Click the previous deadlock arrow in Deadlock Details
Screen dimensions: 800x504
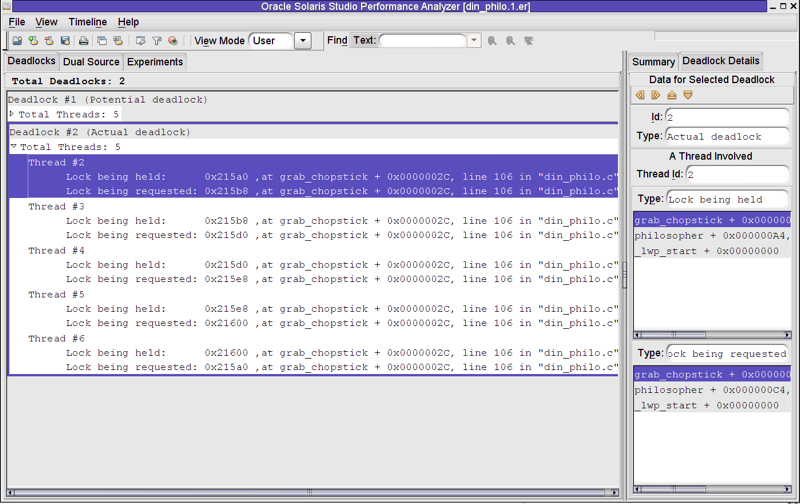pos(640,95)
